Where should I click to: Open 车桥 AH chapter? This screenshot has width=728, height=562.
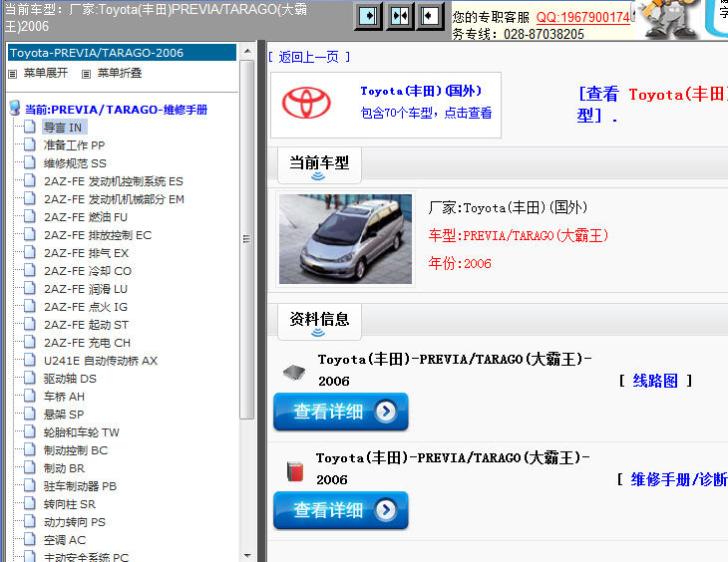[x=64, y=397]
